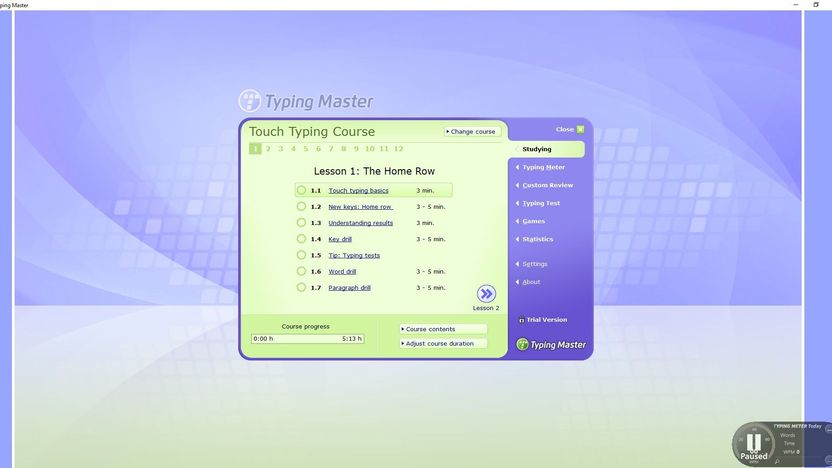Image resolution: width=832 pixels, height=468 pixels.
Task: Go to lesson tab 9
Action: [356, 149]
